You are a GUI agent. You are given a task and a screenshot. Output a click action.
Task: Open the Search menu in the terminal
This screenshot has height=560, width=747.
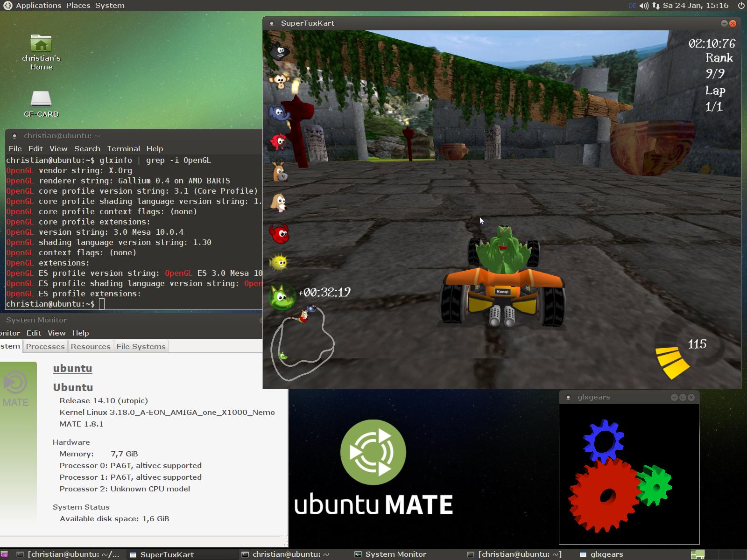pos(87,148)
